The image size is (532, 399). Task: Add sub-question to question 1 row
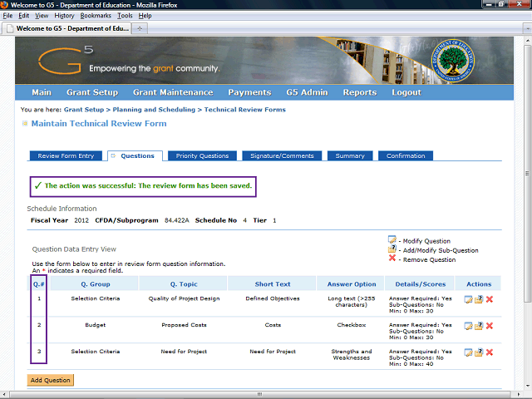click(x=479, y=299)
